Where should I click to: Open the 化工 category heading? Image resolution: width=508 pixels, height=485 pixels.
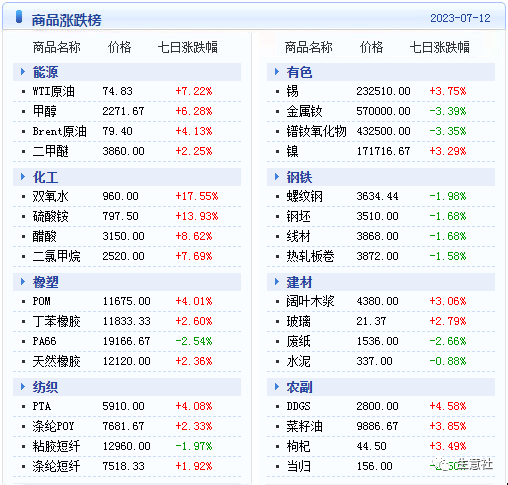45,177
